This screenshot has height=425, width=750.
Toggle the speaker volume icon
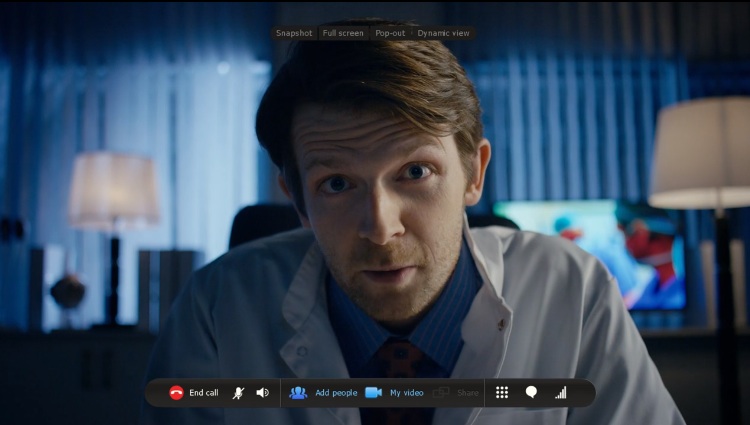pyautogui.click(x=263, y=392)
